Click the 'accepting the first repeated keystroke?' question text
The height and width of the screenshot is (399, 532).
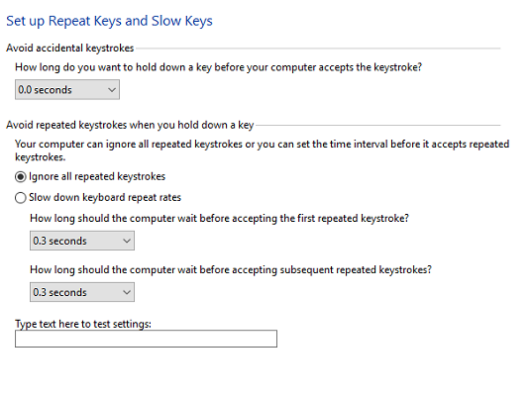(219, 218)
